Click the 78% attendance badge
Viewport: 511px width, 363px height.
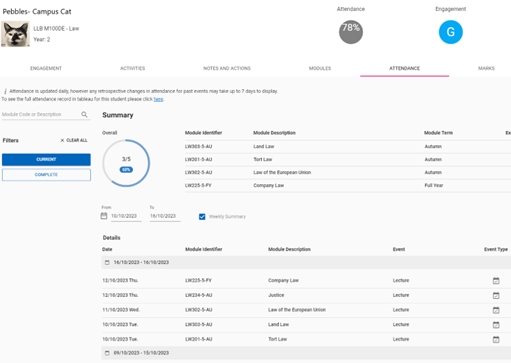pos(351,32)
